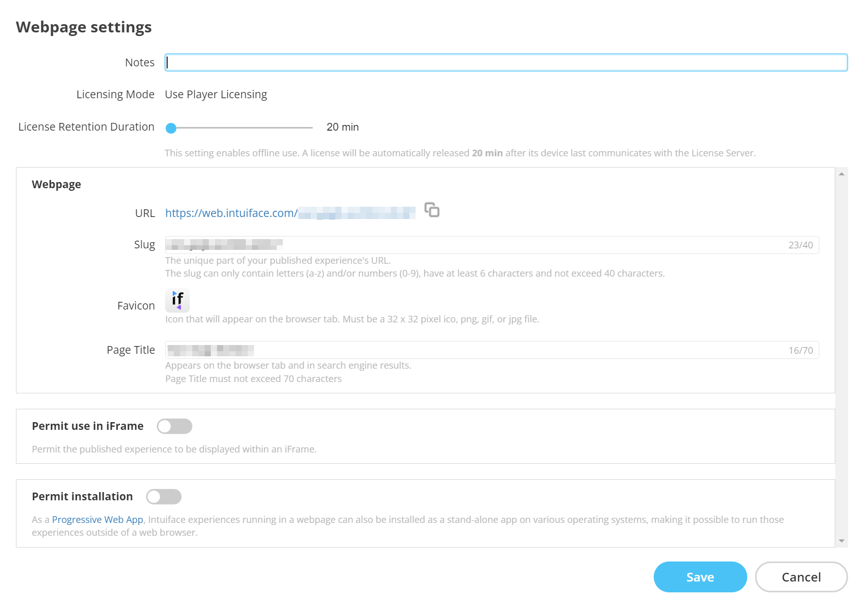Click the License Retention Duration slider handle
The image size is (863, 616).
[171, 128]
